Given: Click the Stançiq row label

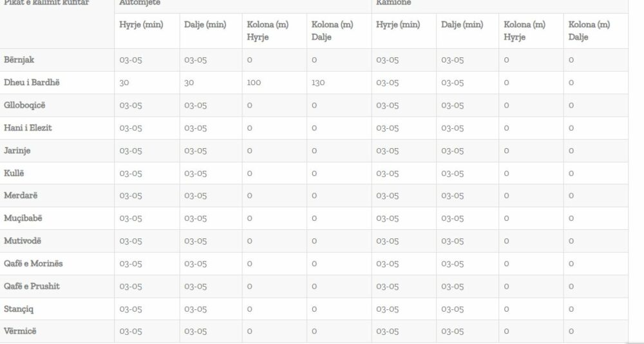Looking at the screenshot, I should click(19, 309).
